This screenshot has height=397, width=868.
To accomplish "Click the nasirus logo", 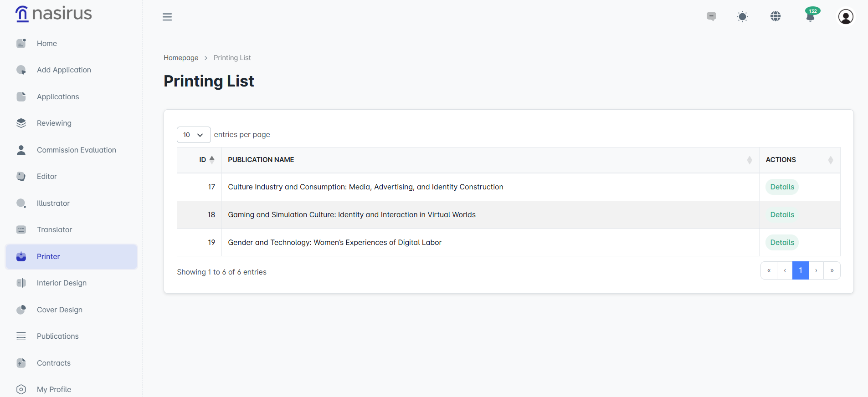I will (54, 14).
